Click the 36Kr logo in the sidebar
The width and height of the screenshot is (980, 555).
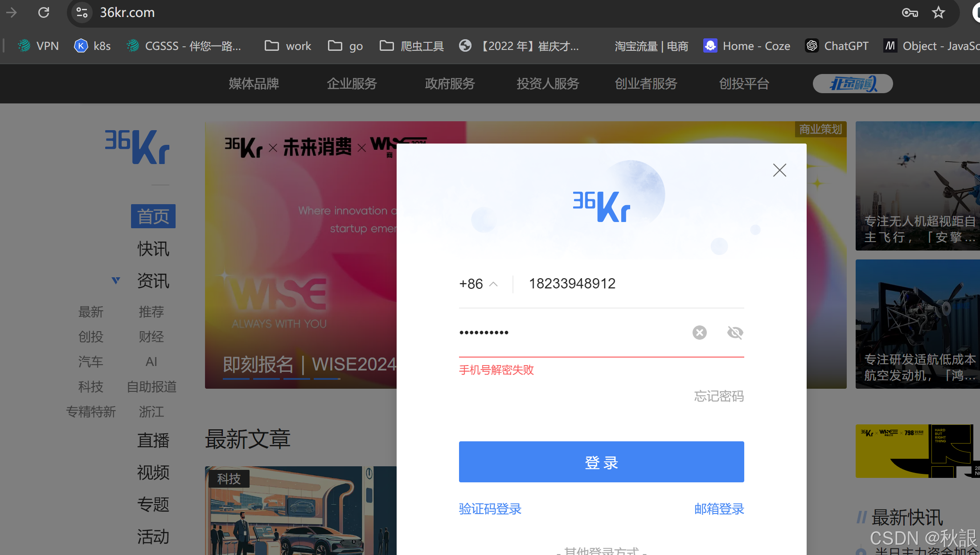[x=137, y=147]
